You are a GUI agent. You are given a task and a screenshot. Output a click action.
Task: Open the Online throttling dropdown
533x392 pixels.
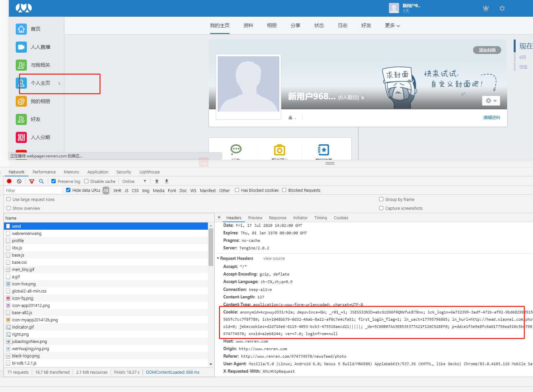pos(134,181)
